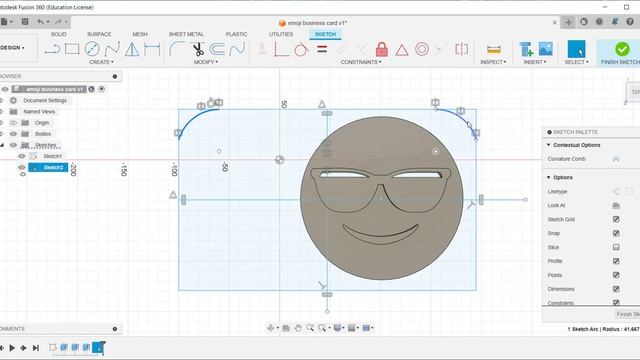Open the CONSTRAINTS dropdown menu

pyautogui.click(x=361, y=62)
